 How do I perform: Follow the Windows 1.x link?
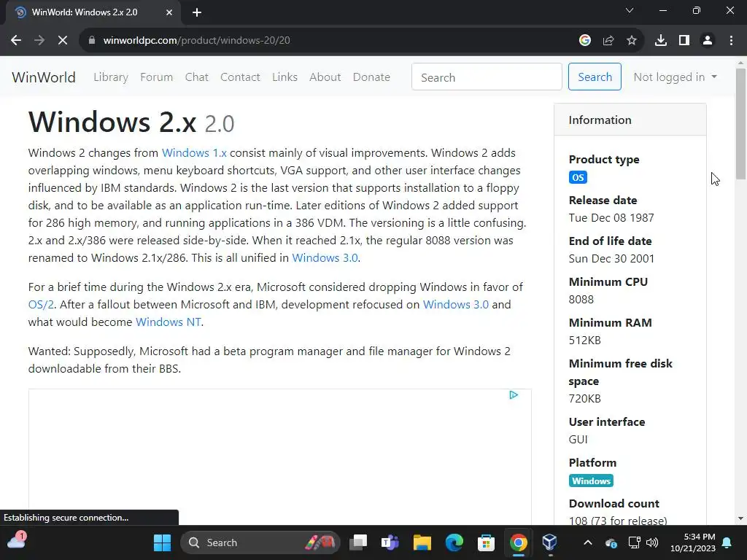coord(194,153)
